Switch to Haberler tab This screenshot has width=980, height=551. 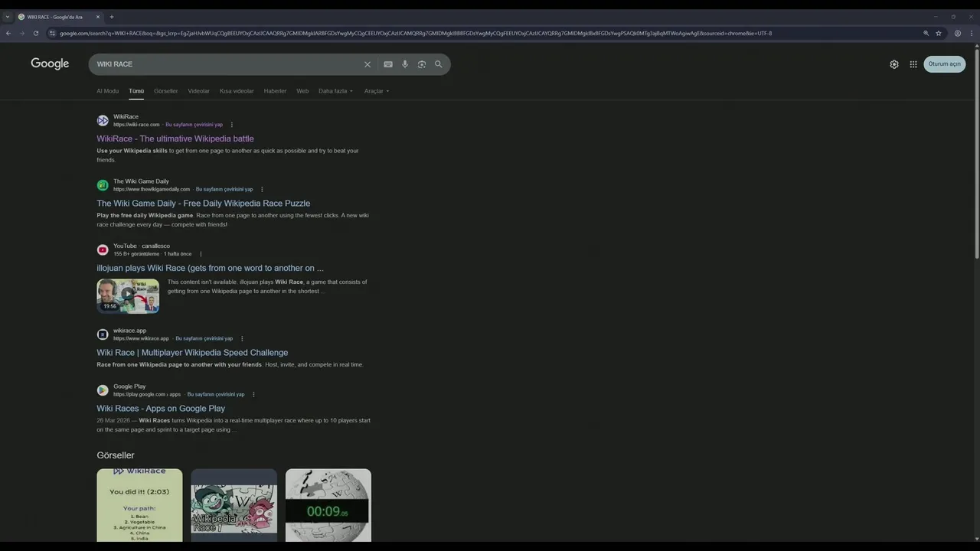[x=275, y=91]
